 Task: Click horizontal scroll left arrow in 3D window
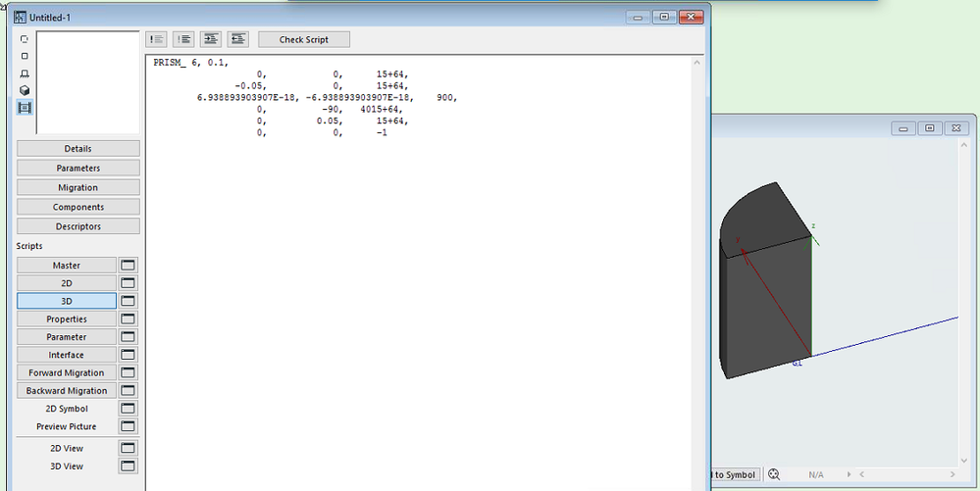pyautogui.click(x=862, y=474)
